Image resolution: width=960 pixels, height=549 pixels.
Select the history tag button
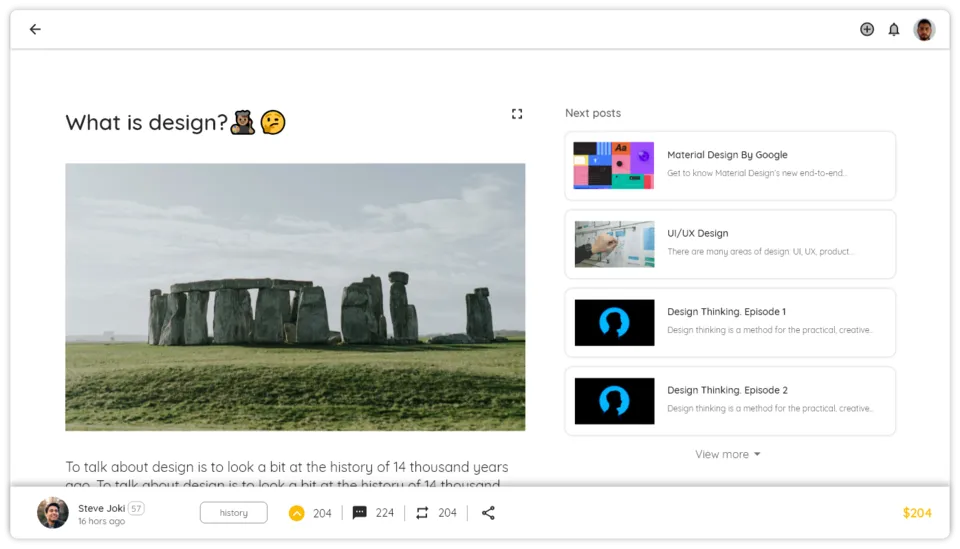point(233,513)
